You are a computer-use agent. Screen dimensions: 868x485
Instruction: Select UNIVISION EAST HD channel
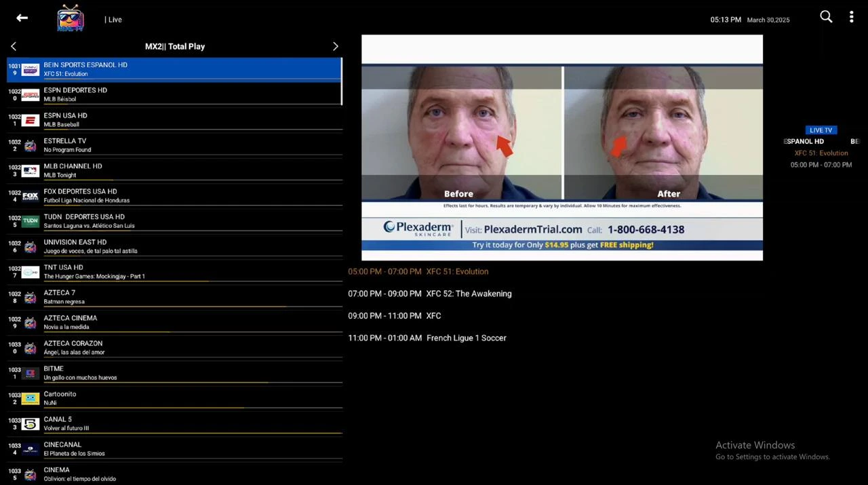click(174, 246)
